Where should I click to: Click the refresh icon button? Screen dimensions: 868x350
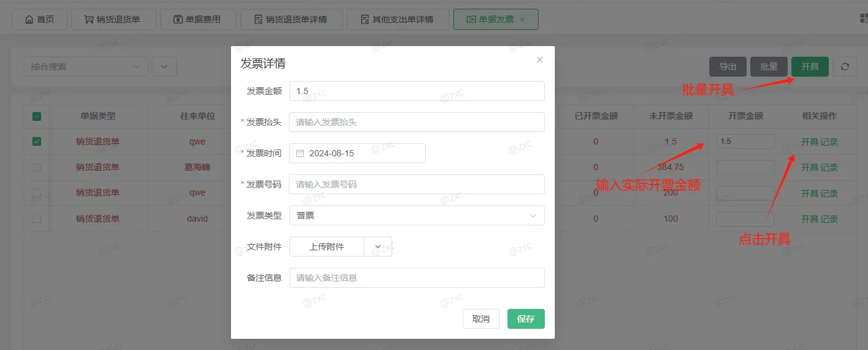pyautogui.click(x=845, y=67)
